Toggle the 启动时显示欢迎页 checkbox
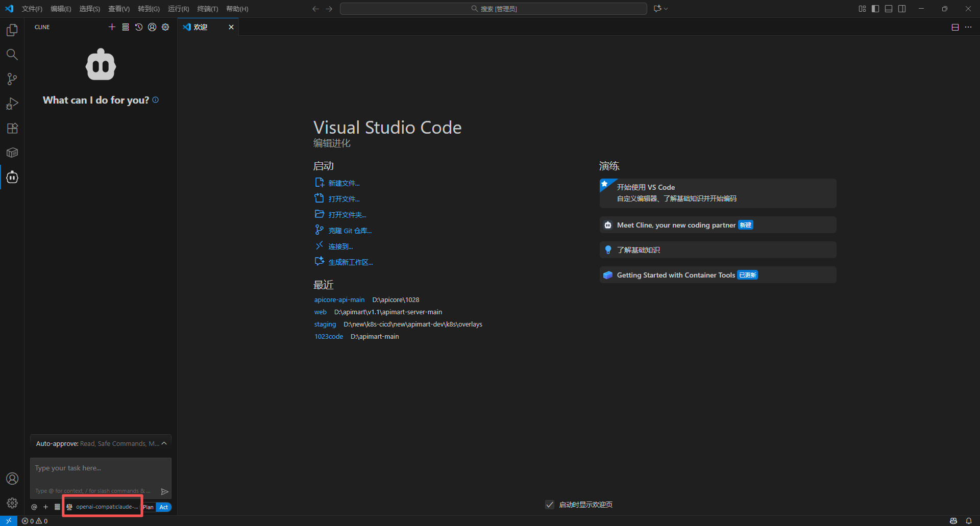Image resolution: width=980 pixels, height=526 pixels. tap(550, 505)
